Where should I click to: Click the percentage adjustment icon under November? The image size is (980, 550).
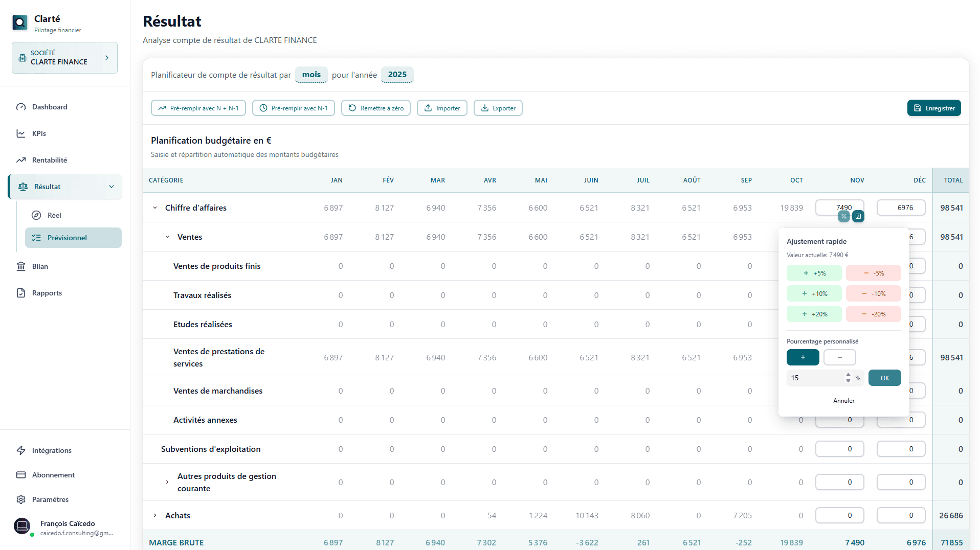pyautogui.click(x=843, y=216)
